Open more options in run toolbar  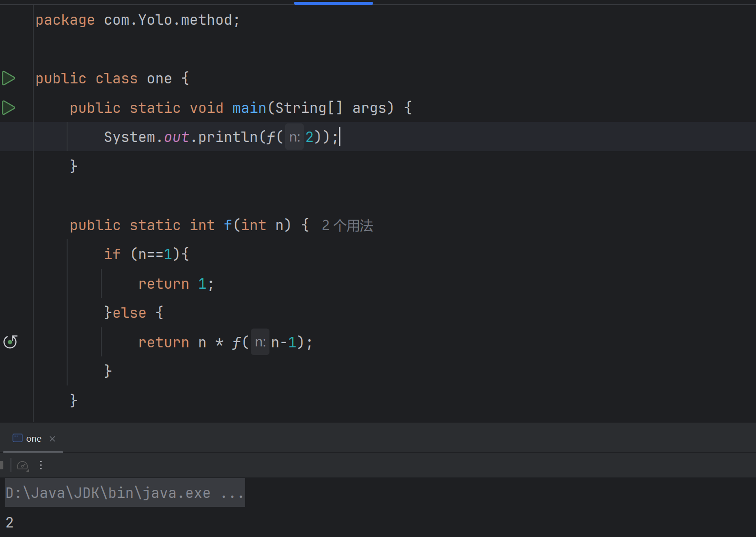(41, 465)
